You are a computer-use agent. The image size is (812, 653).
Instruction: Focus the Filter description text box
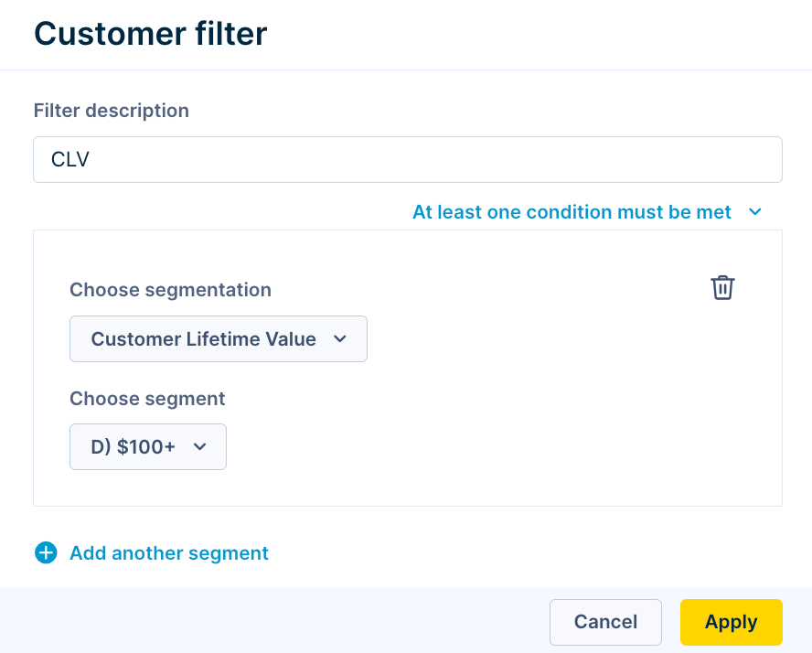408,159
